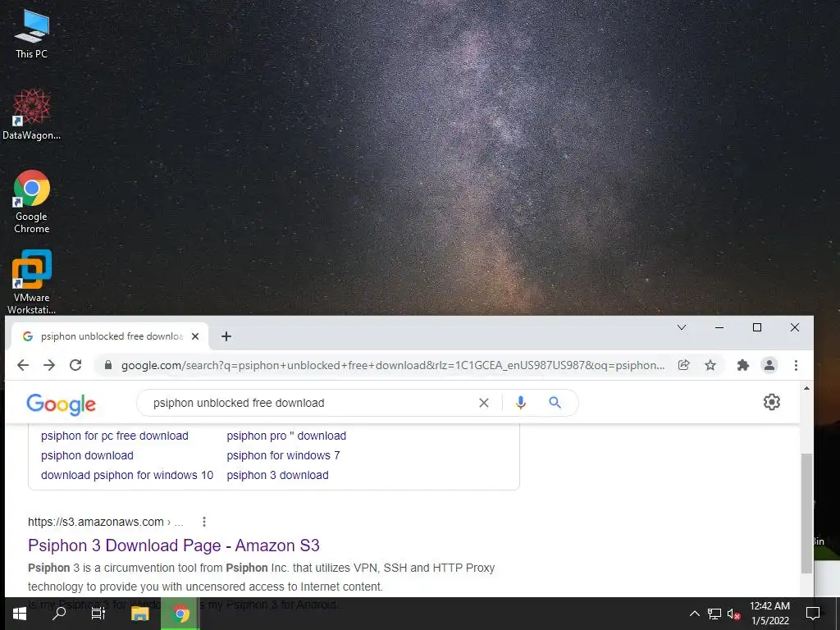This screenshot has width=840, height=630.
Task: Clear the search query with X
Action: pos(484,403)
